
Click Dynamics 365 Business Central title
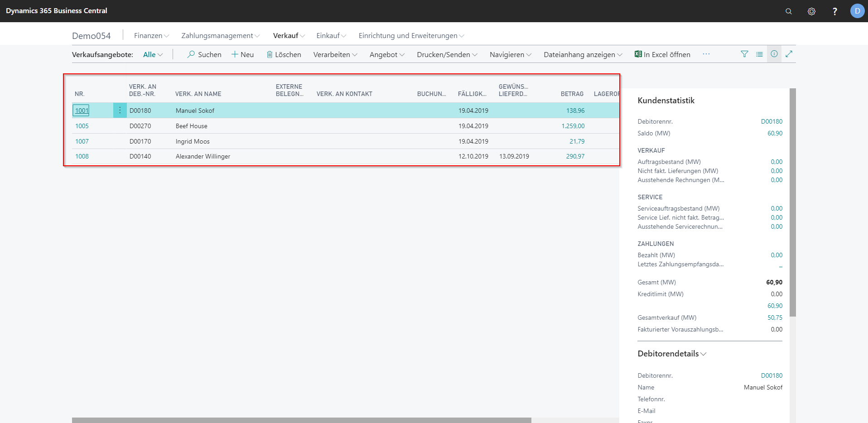pyautogui.click(x=57, y=10)
